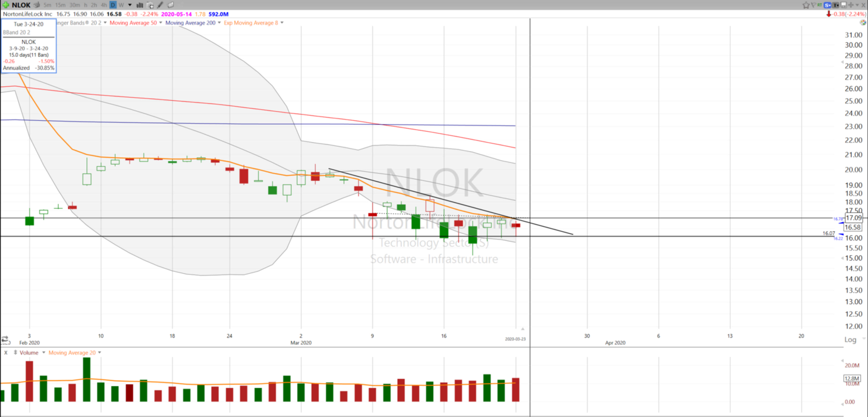Screen dimensions: 868x417
Task: Open Moving Average 50 indicator dropdown
Action: pyautogui.click(x=161, y=23)
